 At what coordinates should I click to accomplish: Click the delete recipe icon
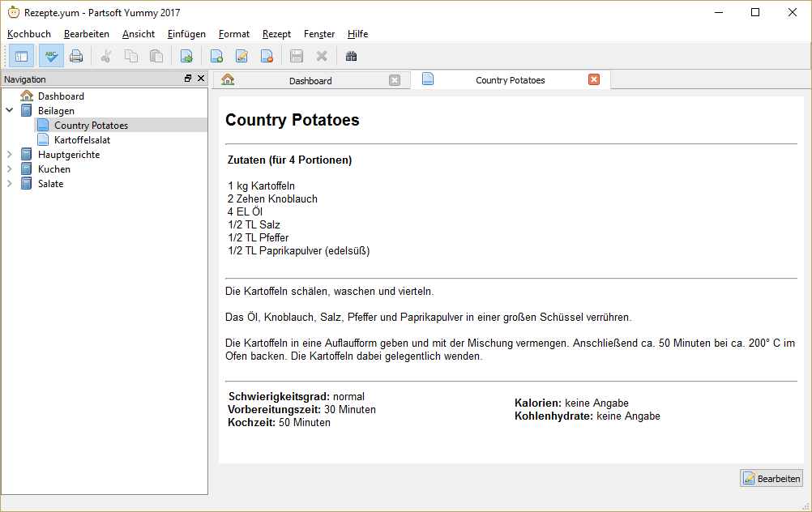point(267,56)
